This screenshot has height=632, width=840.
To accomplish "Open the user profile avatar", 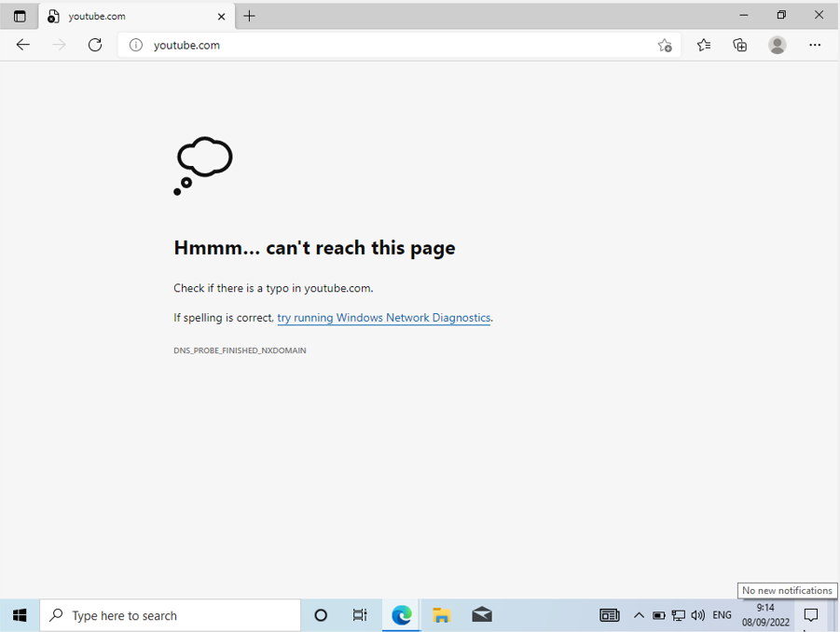I will point(778,45).
